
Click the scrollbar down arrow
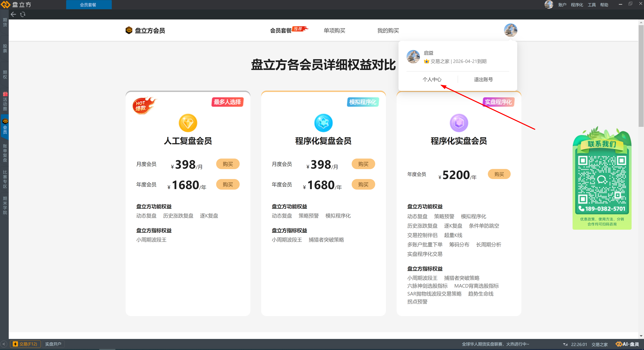coord(641,336)
